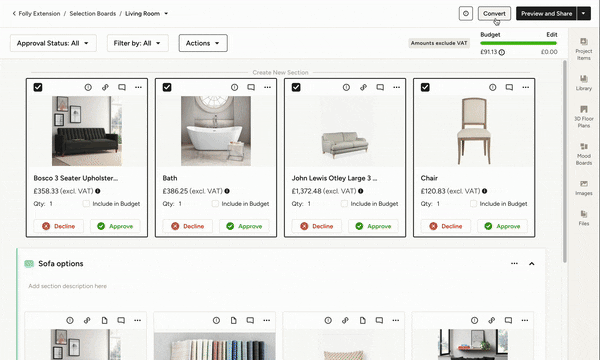Open Filter by: All dropdown
Viewport: 600px width, 360px height.
[137, 43]
